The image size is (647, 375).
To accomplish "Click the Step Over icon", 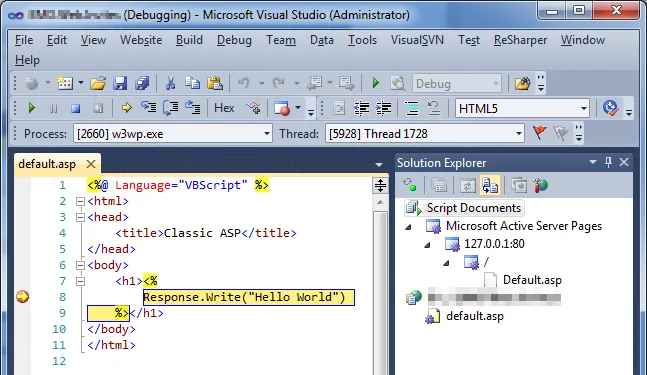I will tap(171, 108).
